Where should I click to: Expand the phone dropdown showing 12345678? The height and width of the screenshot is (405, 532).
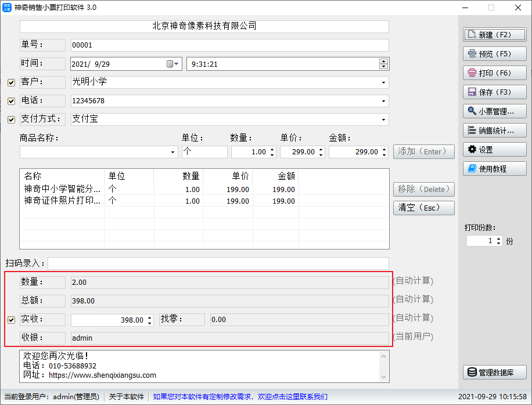[383, 101]
